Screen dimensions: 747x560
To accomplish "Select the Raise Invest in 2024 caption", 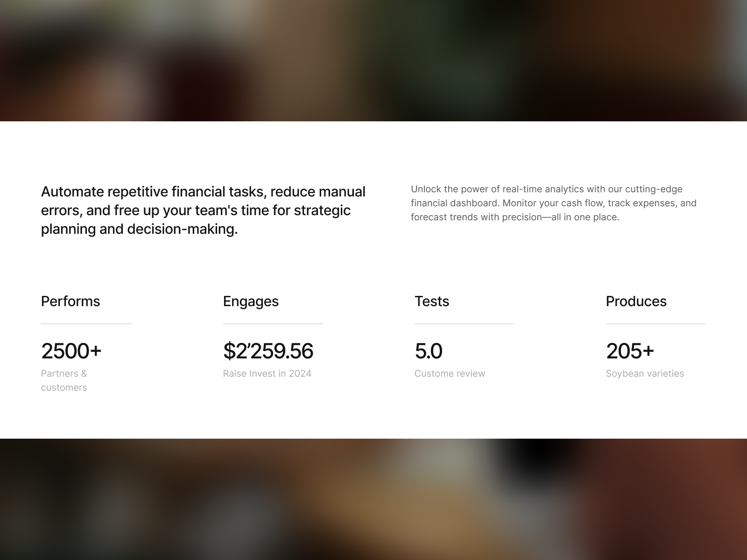I will (x=267, y=373).
